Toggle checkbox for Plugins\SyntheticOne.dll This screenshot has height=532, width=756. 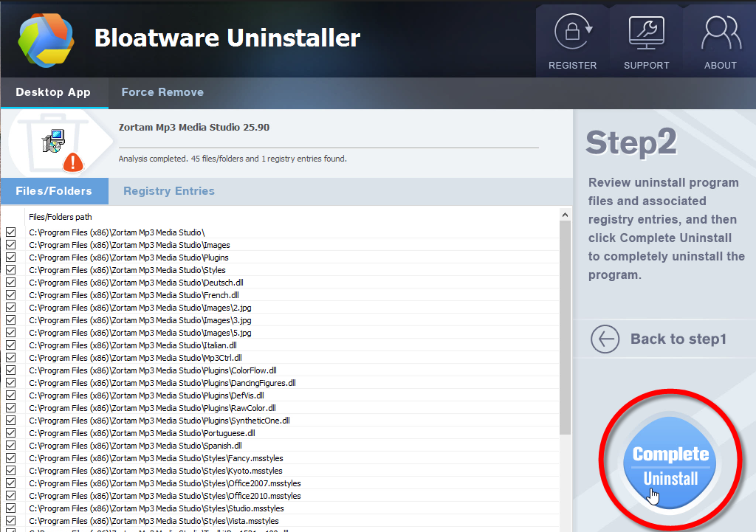click(10, 420)
